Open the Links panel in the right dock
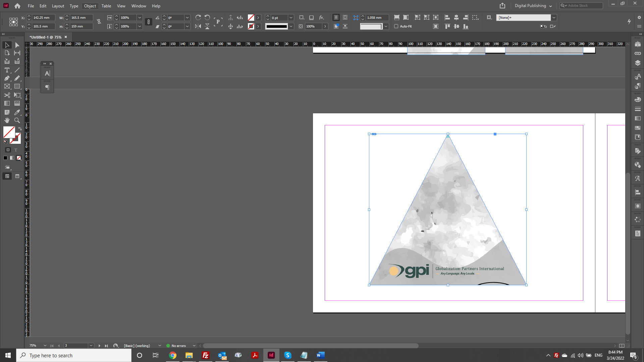Viewport: 644px width, 362px height. coord(638,53)
